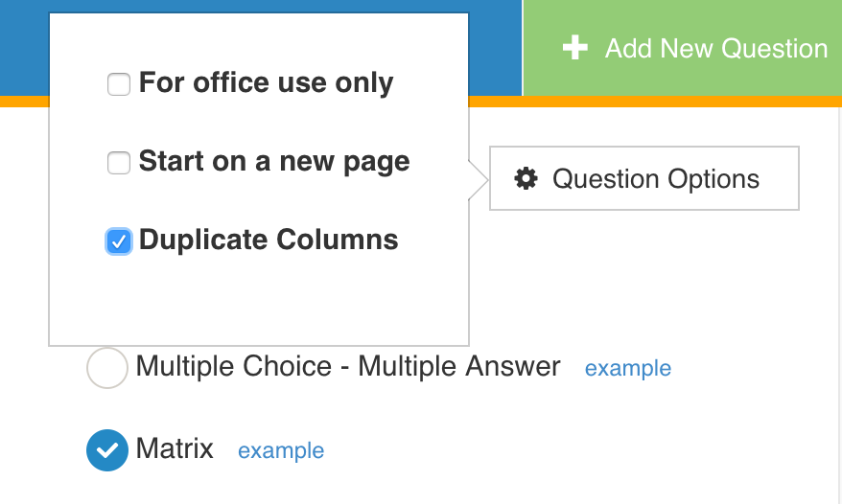This screenshot has width=842, height=504.
Task: Enable the For office use only checkbox
Action: (x=119, y=84)
